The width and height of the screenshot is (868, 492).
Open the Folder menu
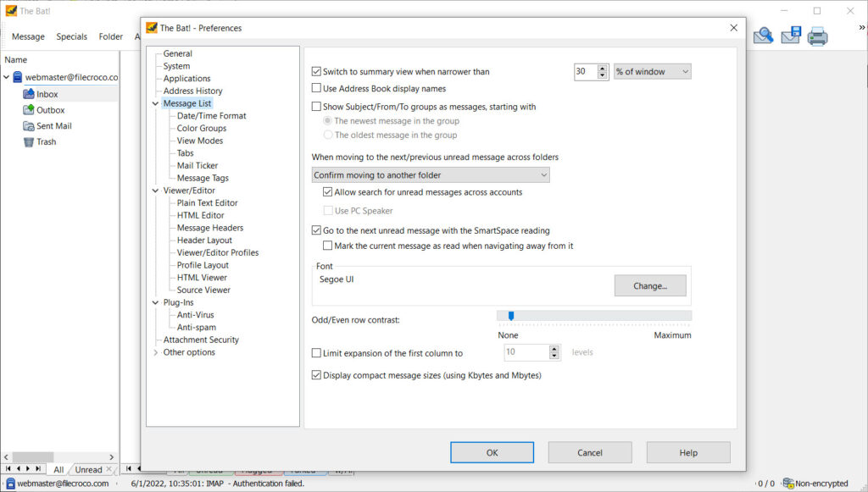111,36
